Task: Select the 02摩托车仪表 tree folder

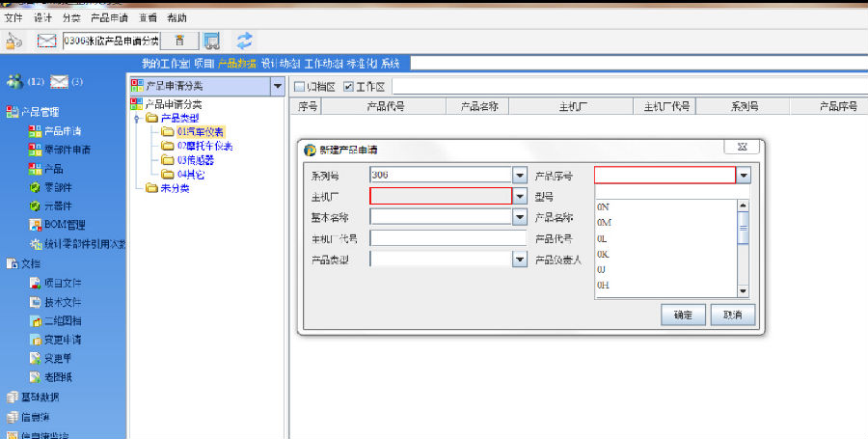Action: [198, 146]
